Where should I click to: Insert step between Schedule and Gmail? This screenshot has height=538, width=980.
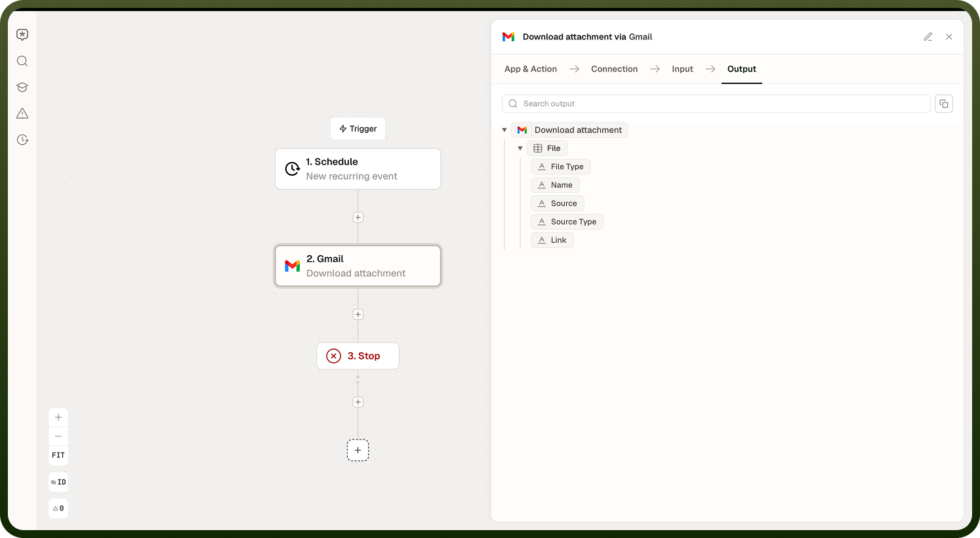[358, 217]
